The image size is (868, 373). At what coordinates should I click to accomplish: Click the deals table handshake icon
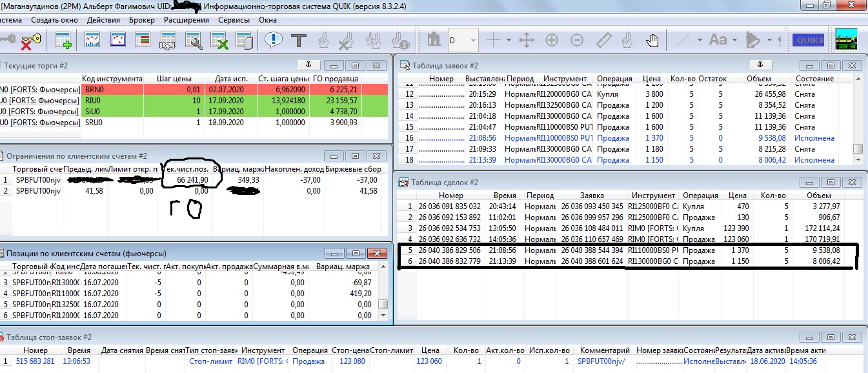[168, 41]
